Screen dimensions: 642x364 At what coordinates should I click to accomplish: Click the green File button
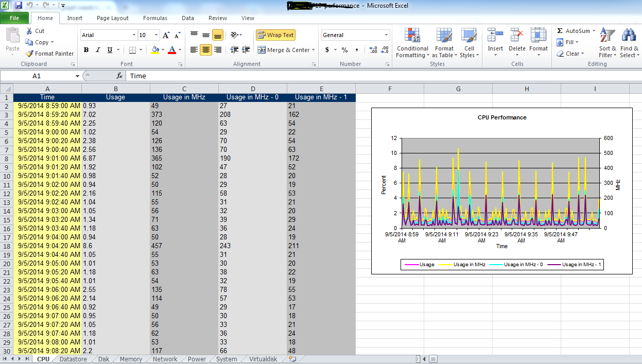pyautogui.click(x=14, y=18)
